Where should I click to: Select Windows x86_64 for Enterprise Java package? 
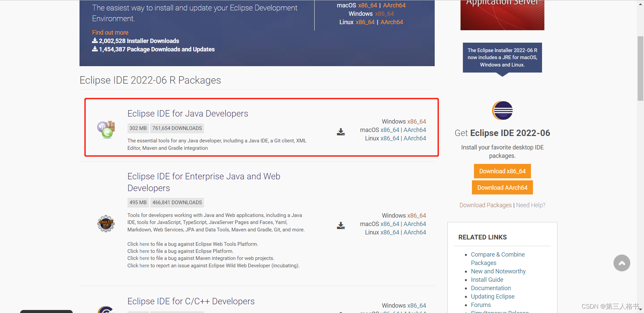417,216
